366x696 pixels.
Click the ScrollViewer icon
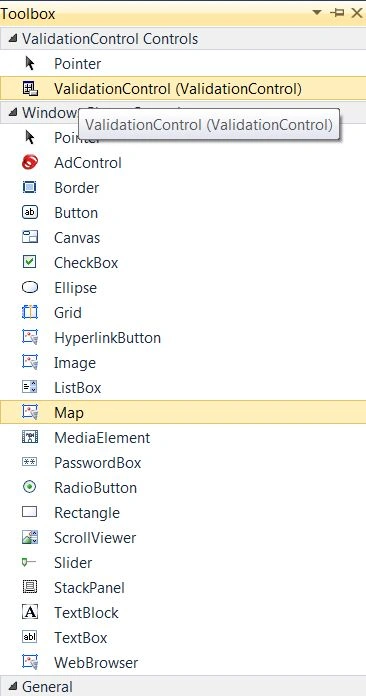pos(30,537)
